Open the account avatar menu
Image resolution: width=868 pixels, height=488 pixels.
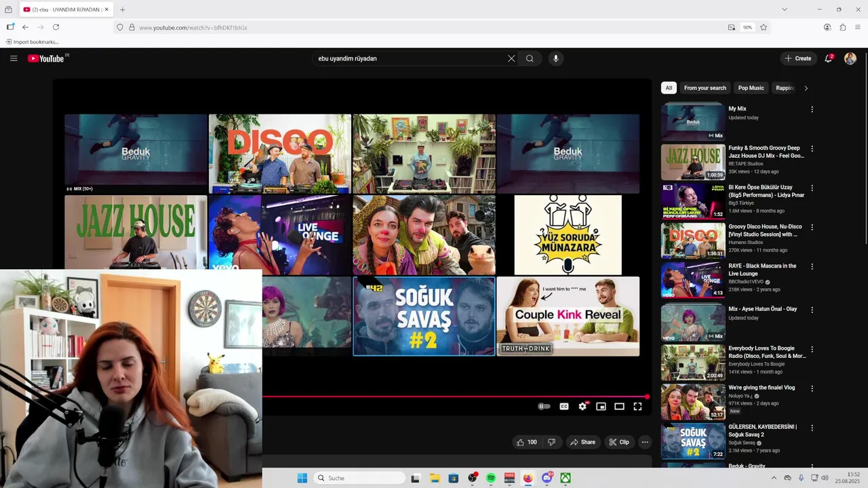click(x=850, y=58)
